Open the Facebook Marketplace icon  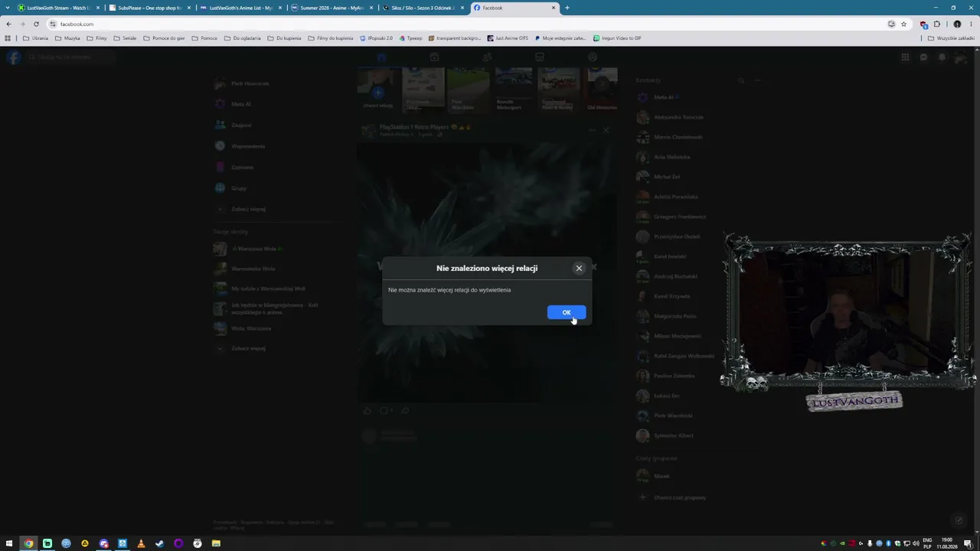point(540,57)
